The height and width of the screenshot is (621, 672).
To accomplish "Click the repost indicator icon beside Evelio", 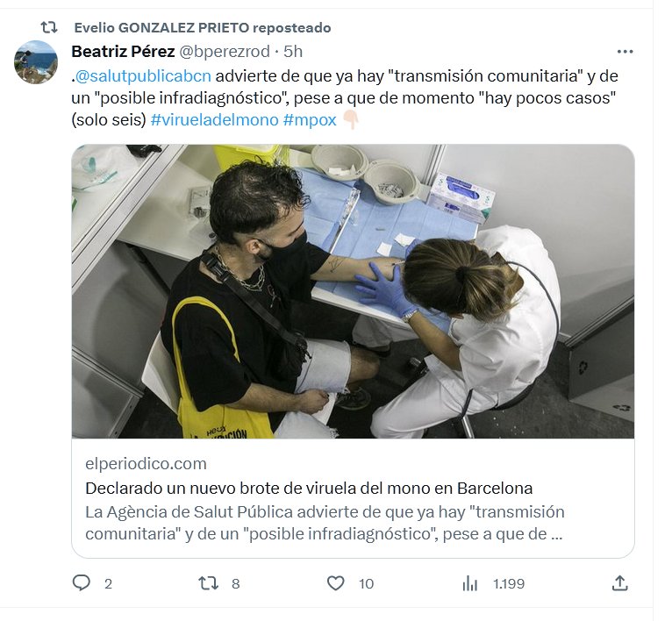I will [49, 27].
